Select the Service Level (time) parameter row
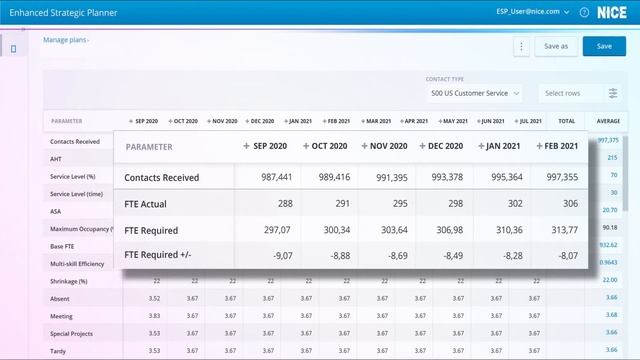Screen dimensions: 640x360 pos(76,194)
